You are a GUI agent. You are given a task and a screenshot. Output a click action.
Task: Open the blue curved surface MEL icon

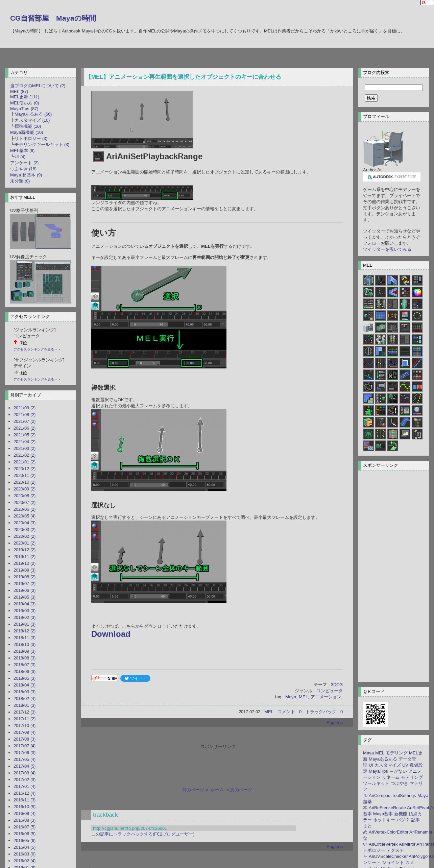tap(405, 422)
